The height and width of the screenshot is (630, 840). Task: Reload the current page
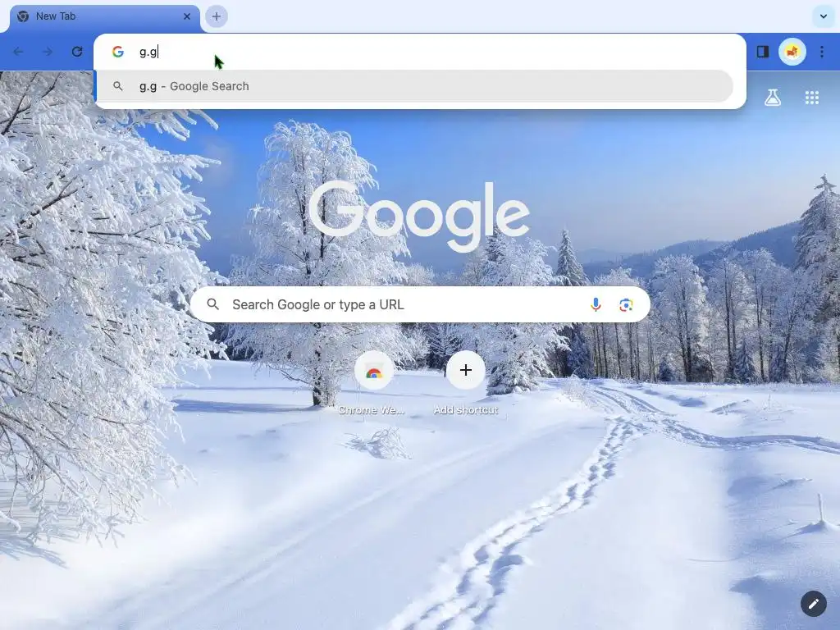[x=77, y=52]
